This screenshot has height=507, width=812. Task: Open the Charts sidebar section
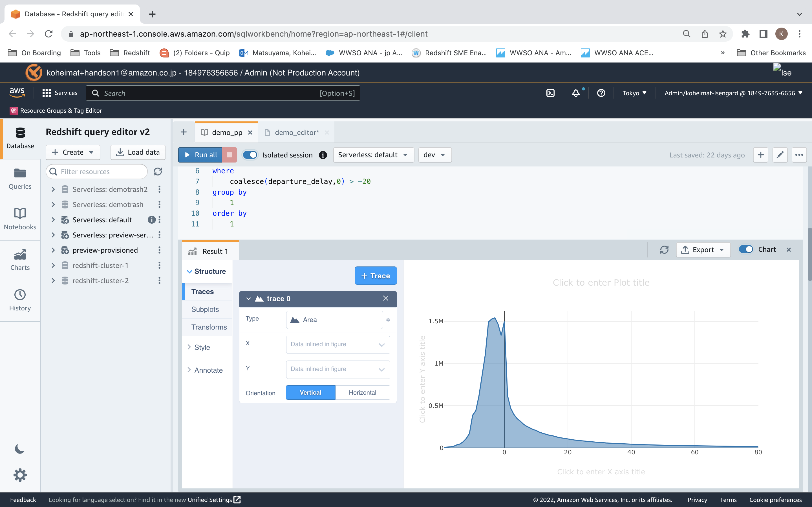pos(20,259)
